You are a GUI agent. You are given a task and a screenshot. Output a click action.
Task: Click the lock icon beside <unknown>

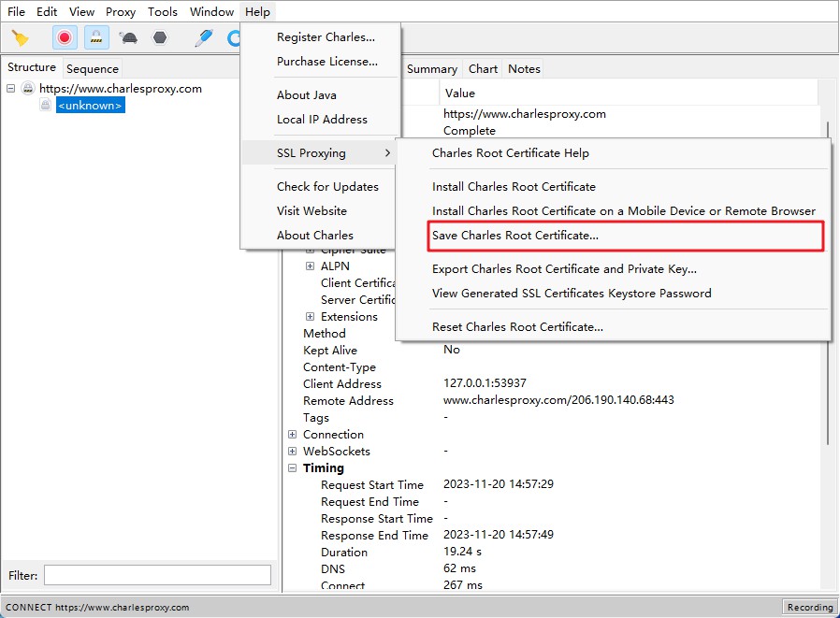click(46, 105)
